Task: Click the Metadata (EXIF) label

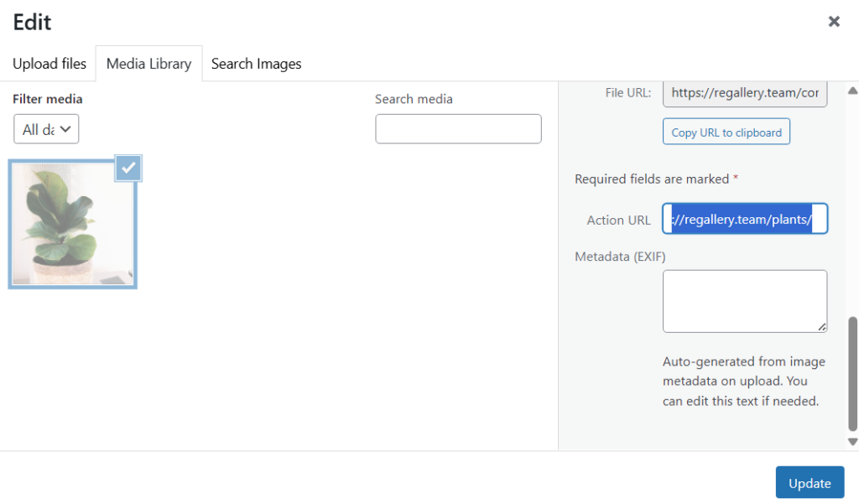Action: (620, 257)
